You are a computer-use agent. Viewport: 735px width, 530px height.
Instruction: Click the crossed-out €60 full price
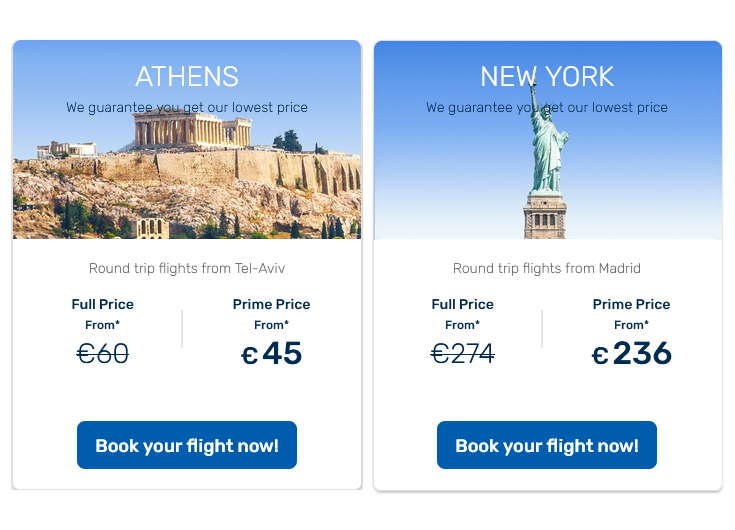(103, 353)
